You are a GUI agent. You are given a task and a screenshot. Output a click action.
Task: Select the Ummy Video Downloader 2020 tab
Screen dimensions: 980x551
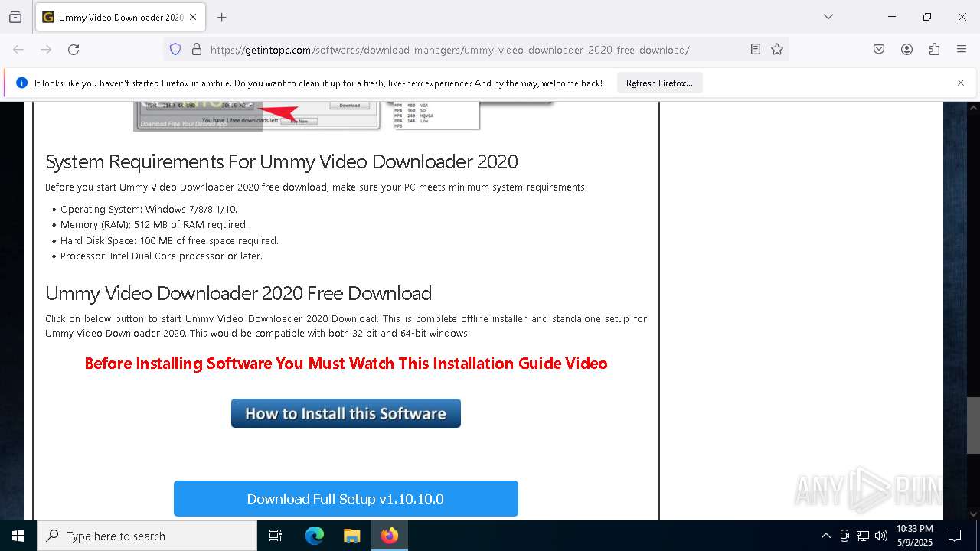pyautogui.click(x=119, y=17)
